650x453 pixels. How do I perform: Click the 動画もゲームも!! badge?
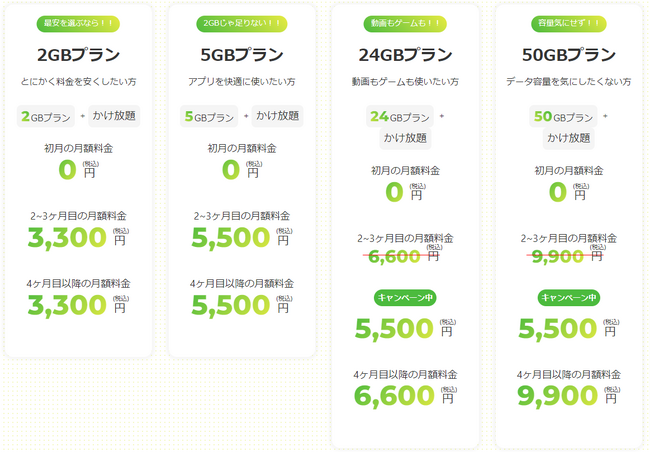(405, 22)
